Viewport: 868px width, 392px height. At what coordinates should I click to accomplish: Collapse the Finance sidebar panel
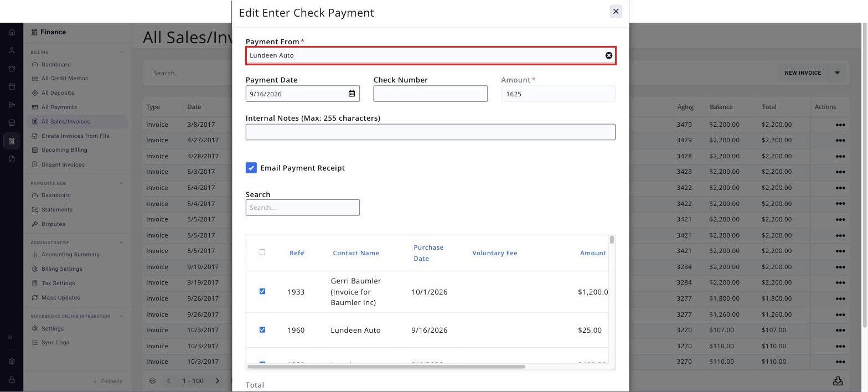point(108,381)
